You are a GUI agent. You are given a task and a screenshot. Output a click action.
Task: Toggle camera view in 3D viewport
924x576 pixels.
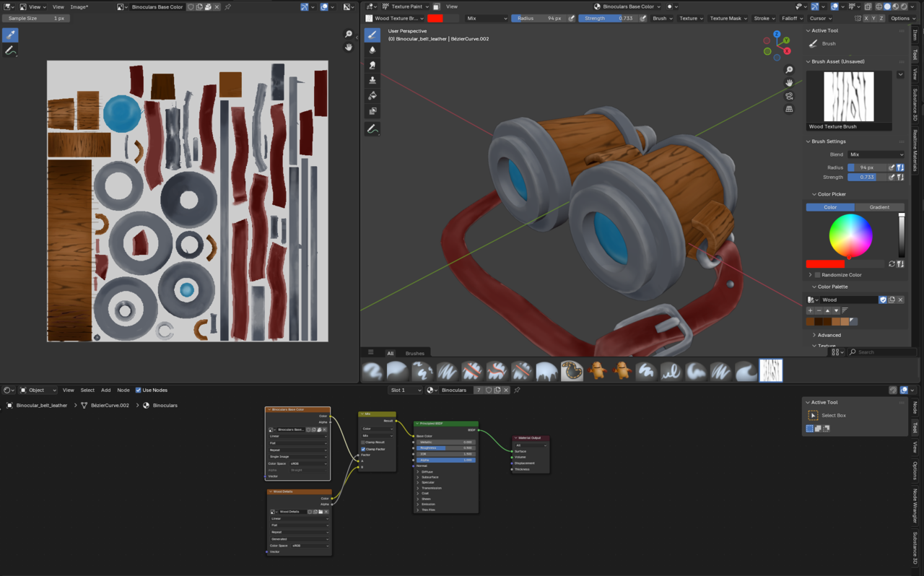tap(789, 96)
